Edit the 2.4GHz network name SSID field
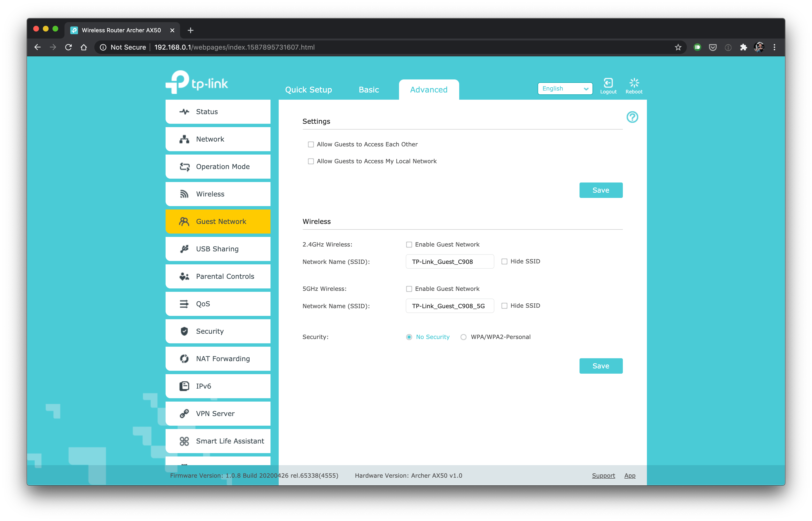812x521 pixels. pos(450,261)
